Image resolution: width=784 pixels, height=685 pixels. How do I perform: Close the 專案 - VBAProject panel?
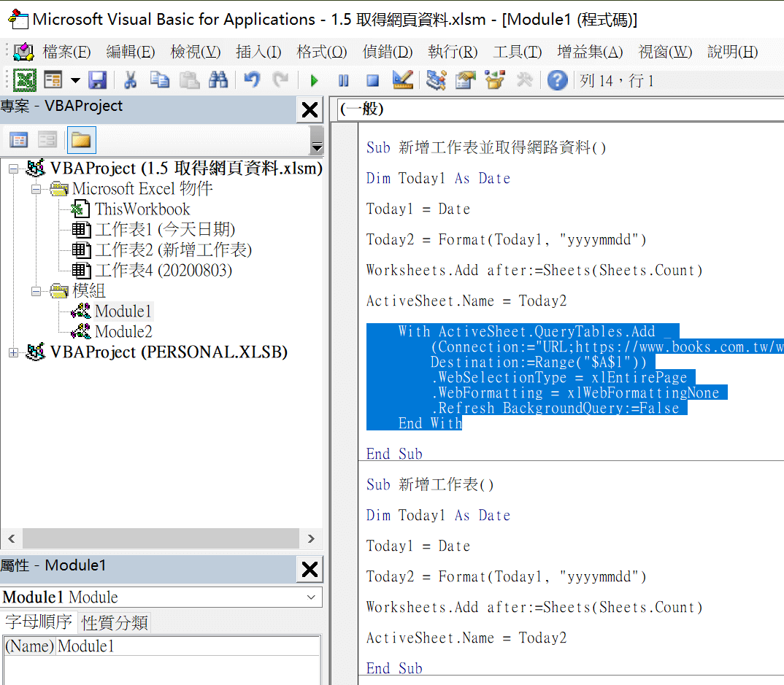point(310,109)
